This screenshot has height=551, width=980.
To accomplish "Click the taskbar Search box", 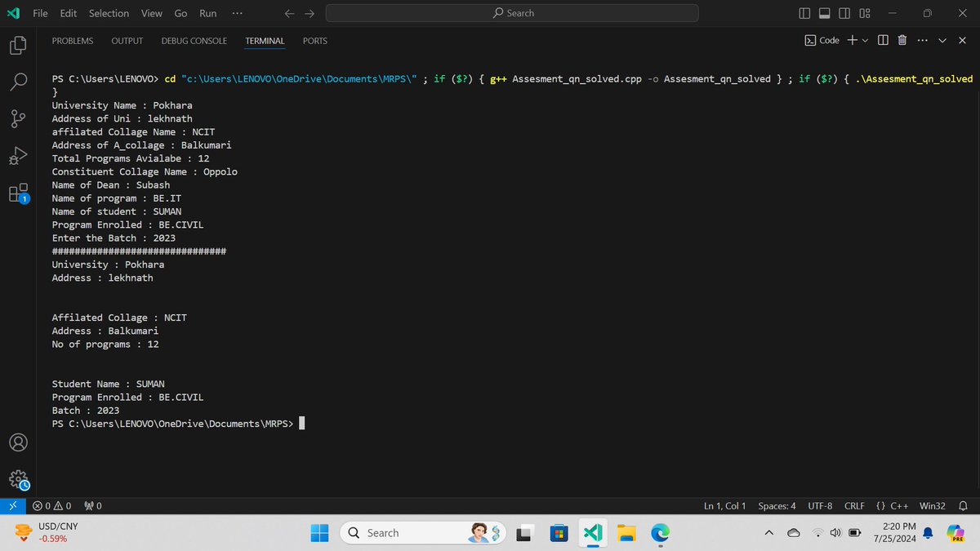I will tap(425, 533).
